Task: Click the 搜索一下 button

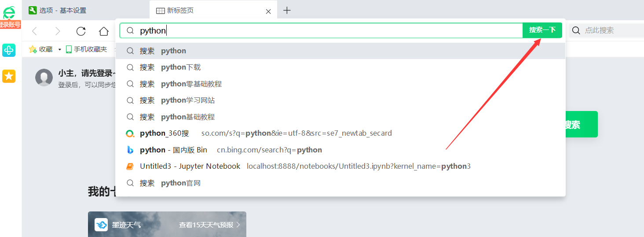Action: (542, 30)
